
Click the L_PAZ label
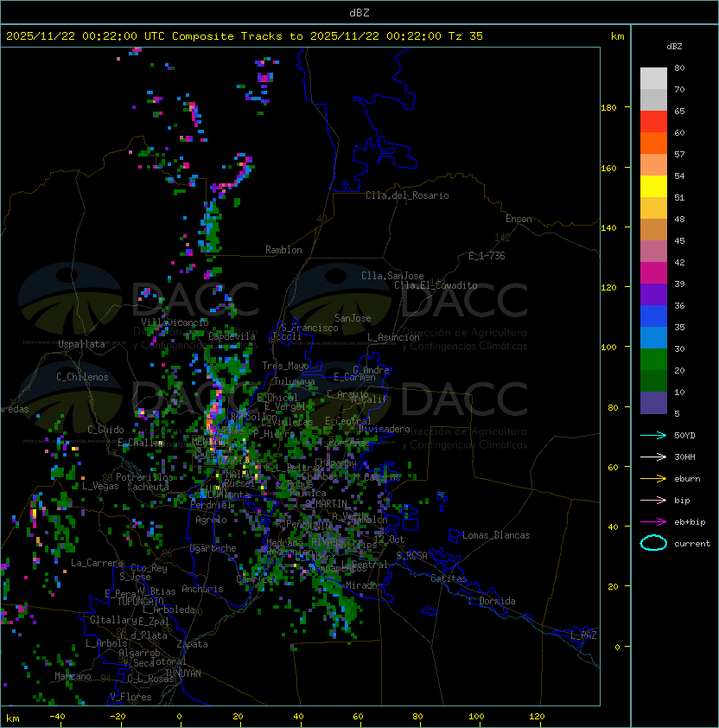583,635
